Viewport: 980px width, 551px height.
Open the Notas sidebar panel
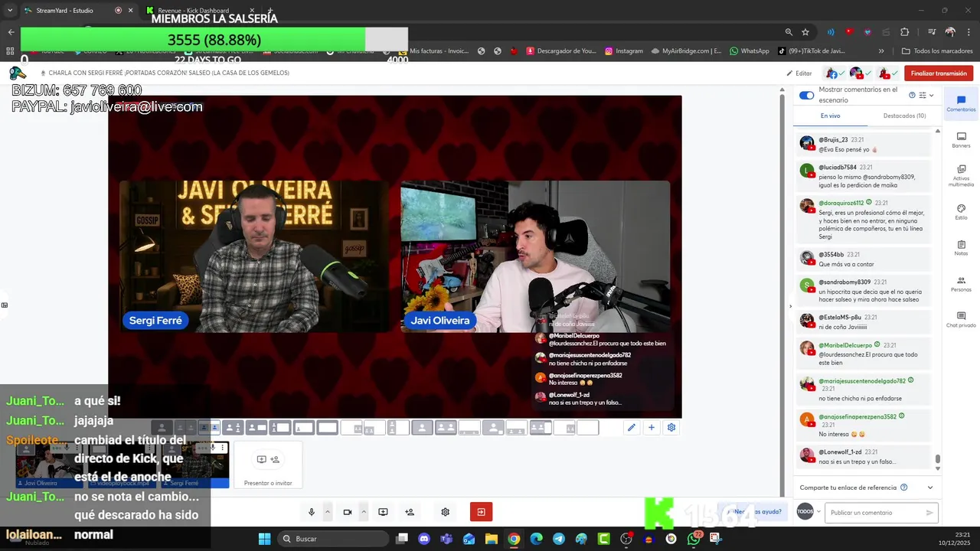(x=961, y=248)
